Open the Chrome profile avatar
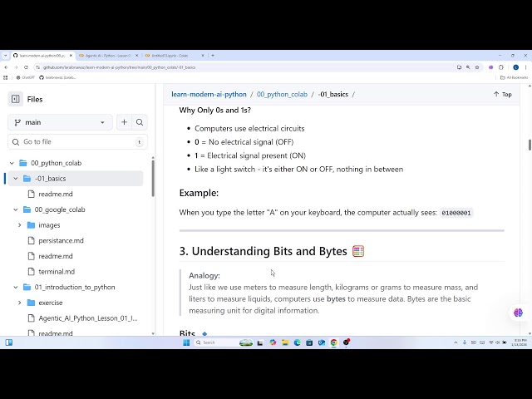This screenshot has width=532, height=399. [x=515, y=67]
